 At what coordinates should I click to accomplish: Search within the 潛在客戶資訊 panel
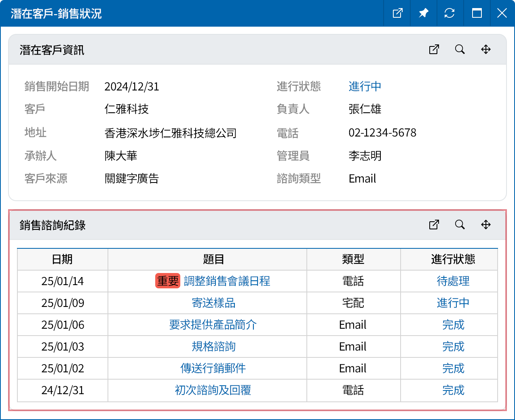tap(460, 49)
